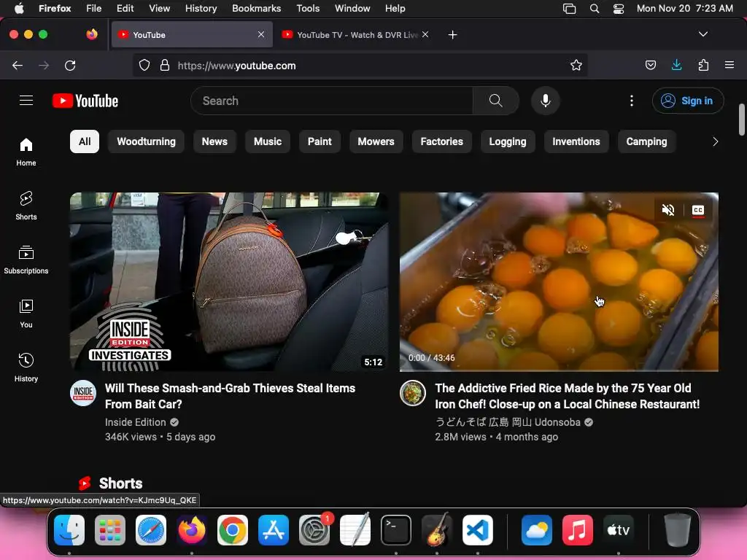Filter by Woodturning chip
747x560 pixels.
coord(146,141)
